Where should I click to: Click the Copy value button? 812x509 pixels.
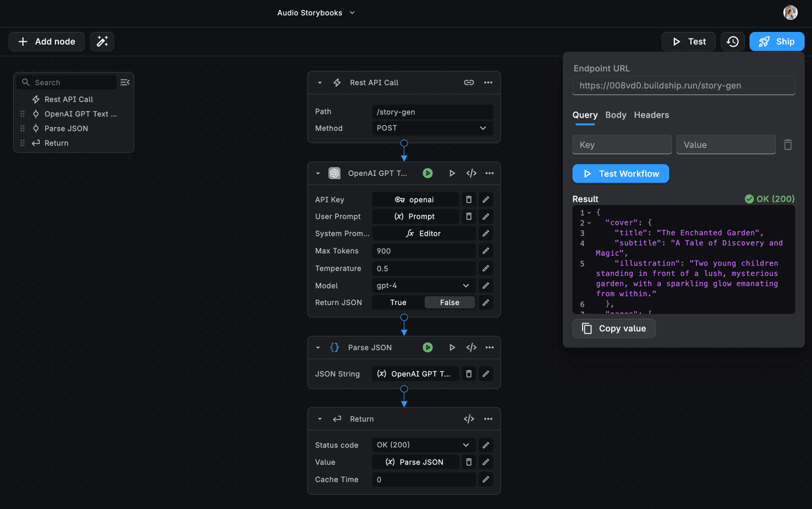[x=614, y=329]
